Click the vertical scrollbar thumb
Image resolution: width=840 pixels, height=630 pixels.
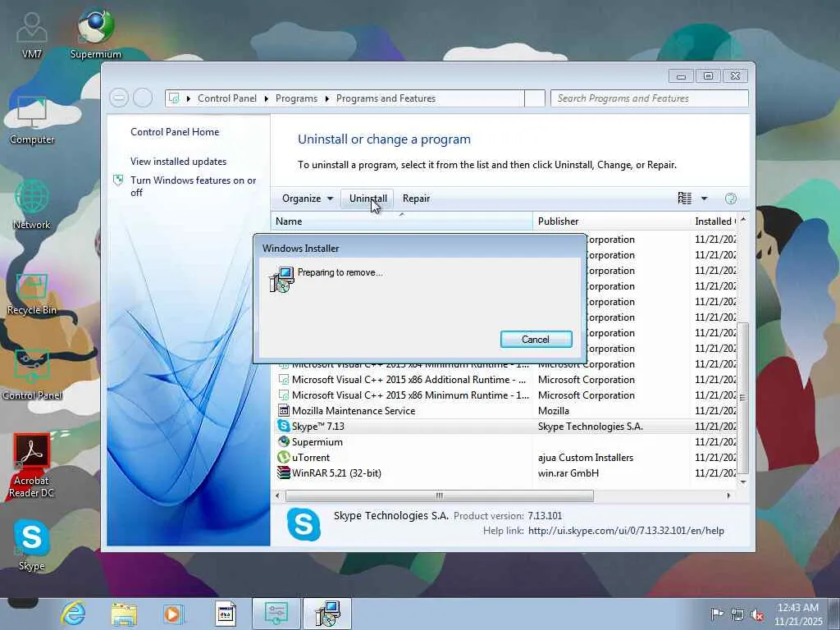(742, 398)
